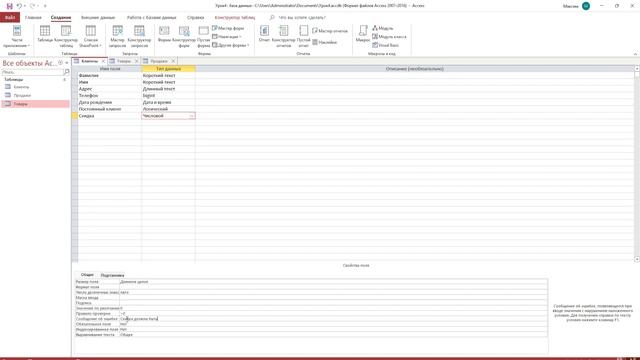Viewport: 640px width, 360px height.
Task: Switch to the Создание ribbon tab
Action: point(61,18)
